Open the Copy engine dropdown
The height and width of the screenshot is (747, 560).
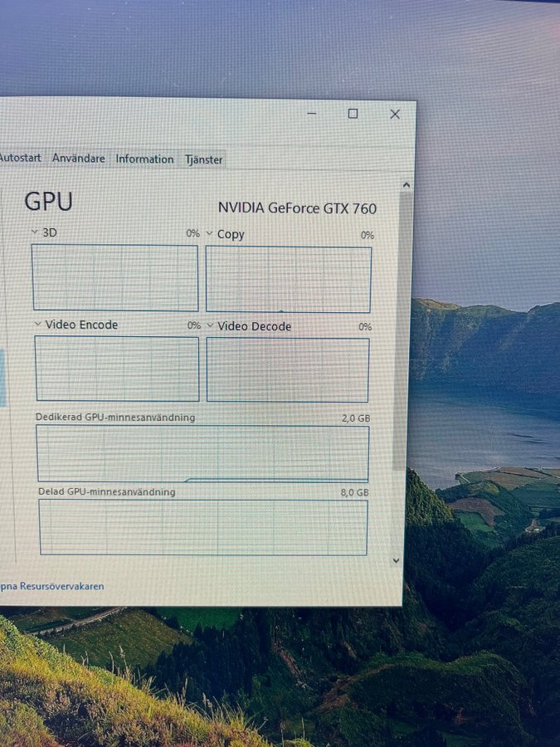point(210,234)
